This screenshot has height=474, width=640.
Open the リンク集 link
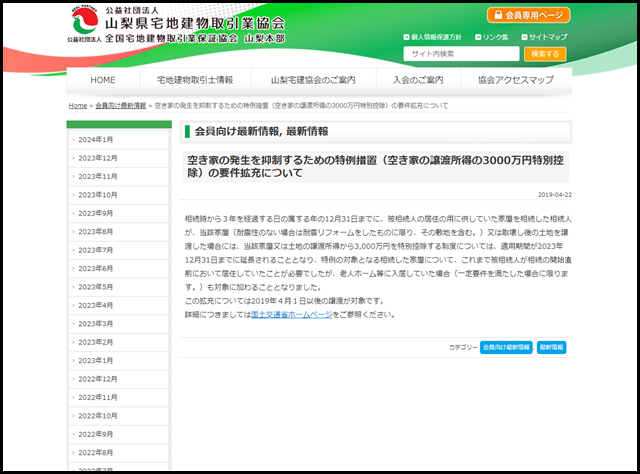click(x=491, y=37)
